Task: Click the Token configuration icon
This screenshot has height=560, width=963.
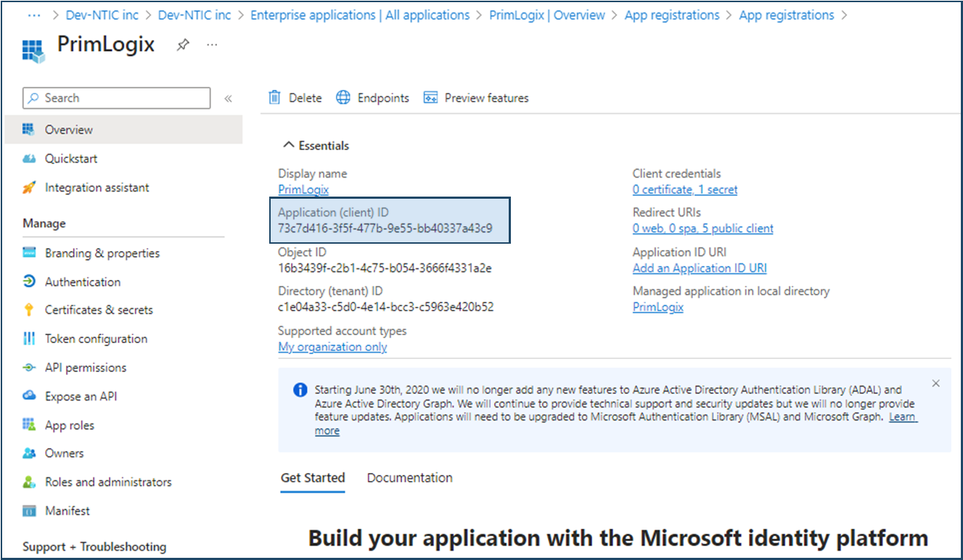Action: (29, 339)
